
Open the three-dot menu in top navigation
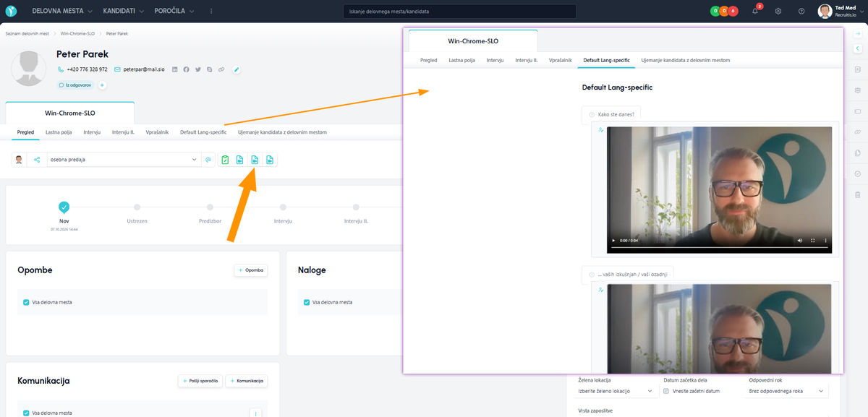(x=211, y=12)
